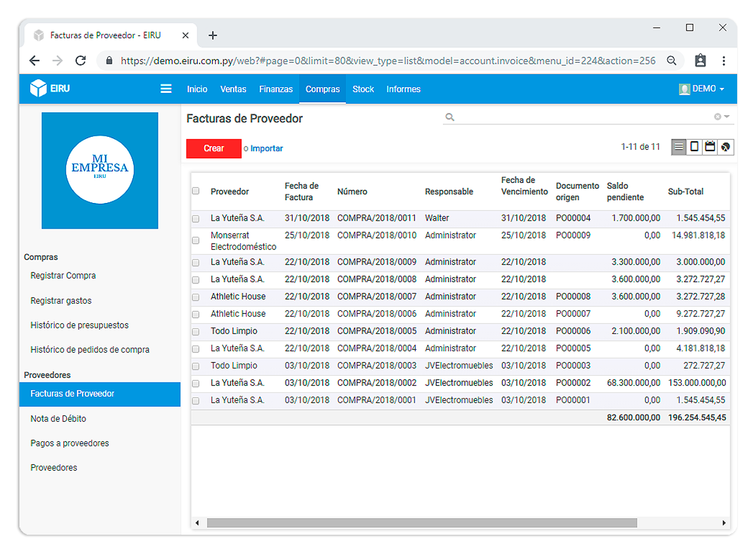Sort by Responsable column header

[449, 192]
